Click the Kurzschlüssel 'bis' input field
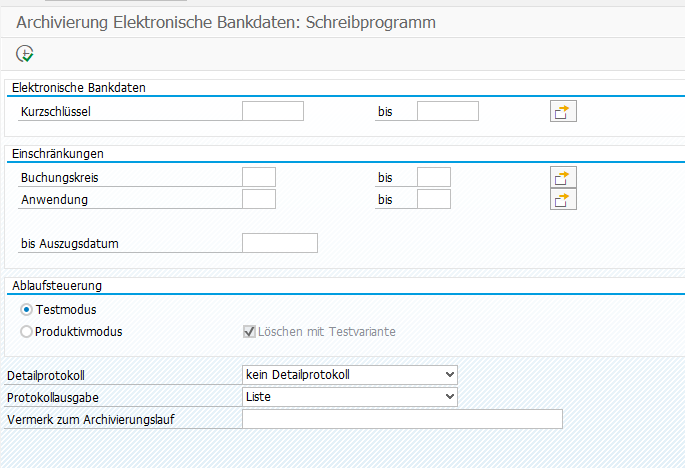 pyautogui.click(x=447, y=111)
